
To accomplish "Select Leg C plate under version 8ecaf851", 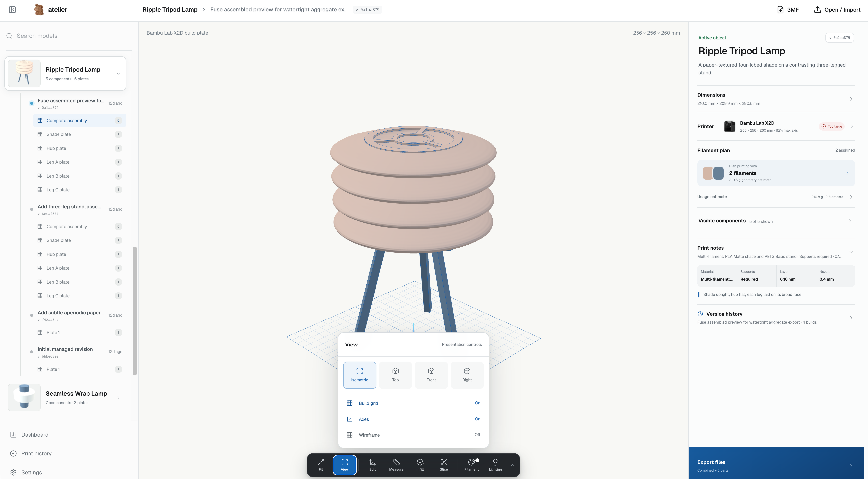I will click(x=80, y=295).
